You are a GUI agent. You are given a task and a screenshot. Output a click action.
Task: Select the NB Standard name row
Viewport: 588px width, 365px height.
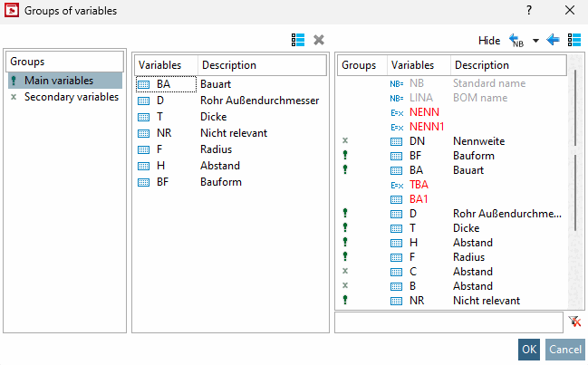pos(452,83)
